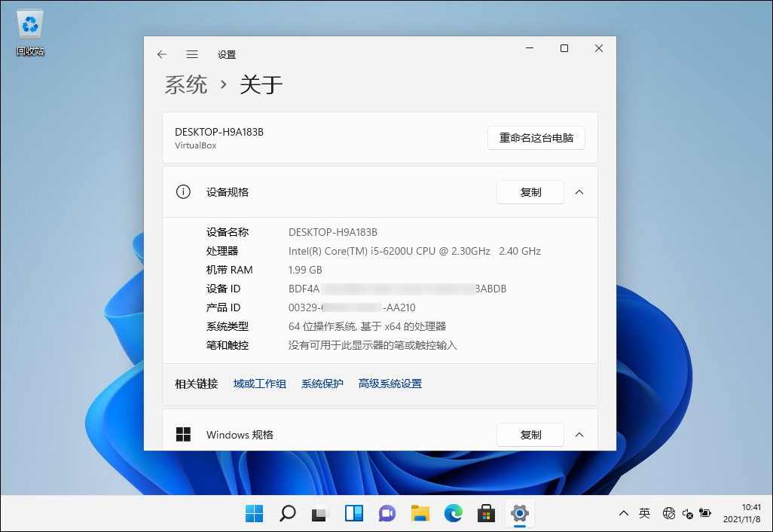Click 重命名这台电脑 button
Image resolution: width=773 pixels, height=532 pixels.
pos(536,138)
